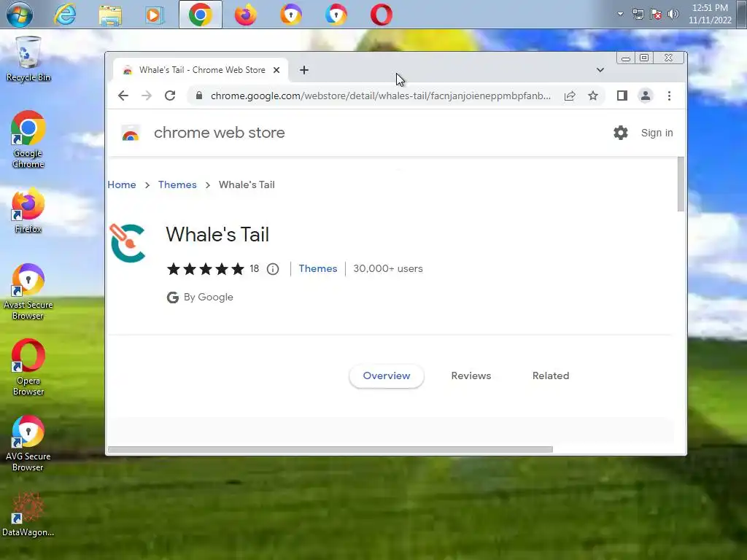
Task: Share this page via share icon
Action: [x=569, y=96]
